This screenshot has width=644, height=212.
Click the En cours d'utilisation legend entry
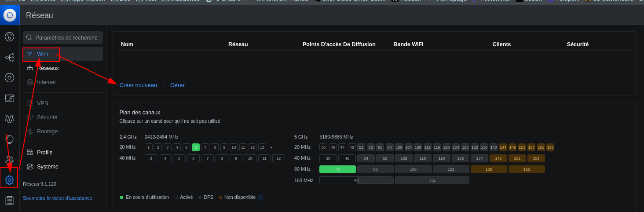[x=144, y=197]
